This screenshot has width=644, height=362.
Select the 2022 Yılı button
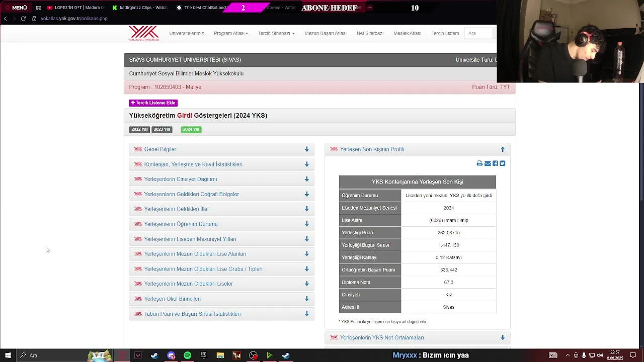[140, 129]
